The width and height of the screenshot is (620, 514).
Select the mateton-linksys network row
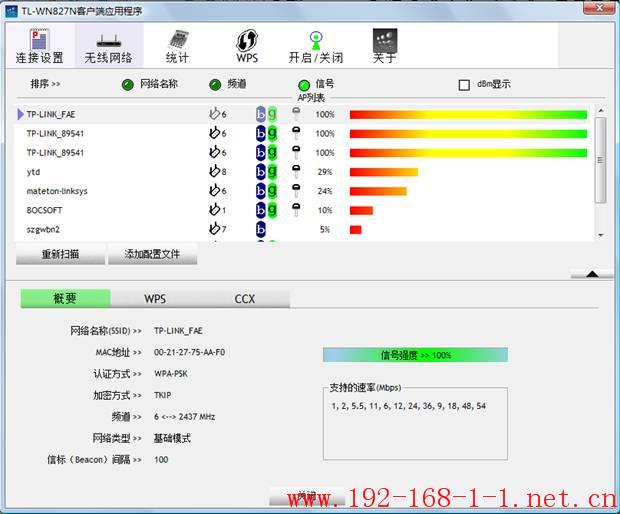(304, 191)
